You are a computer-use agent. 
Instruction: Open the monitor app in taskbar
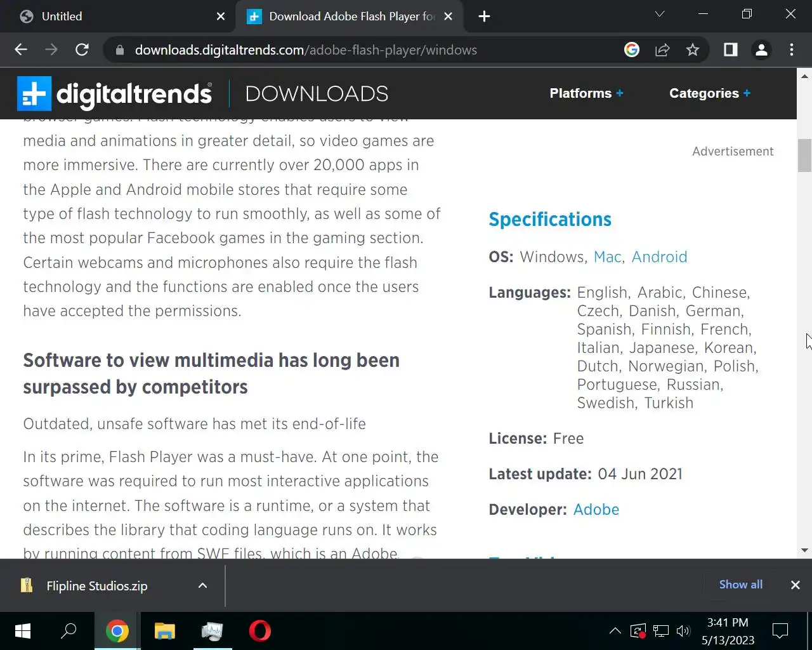[213, 631]
